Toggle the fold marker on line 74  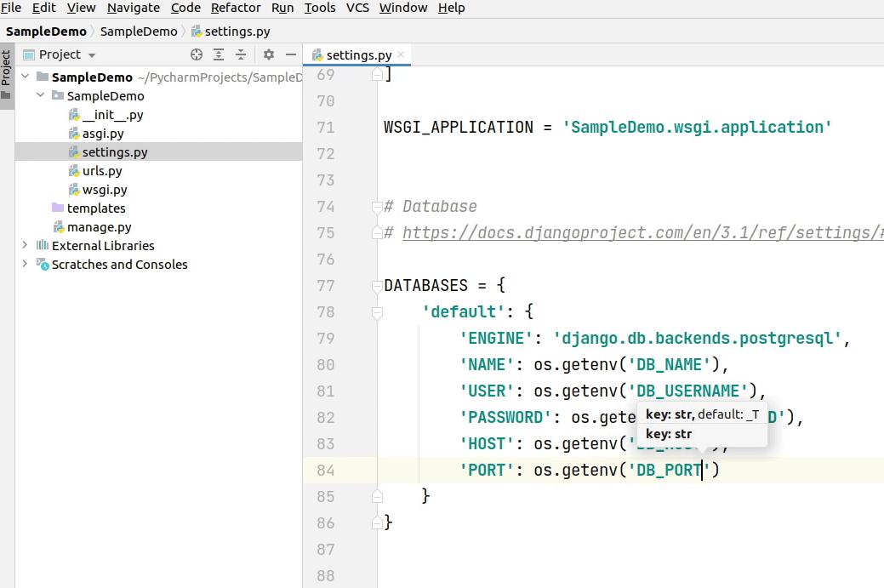(377, 207)
